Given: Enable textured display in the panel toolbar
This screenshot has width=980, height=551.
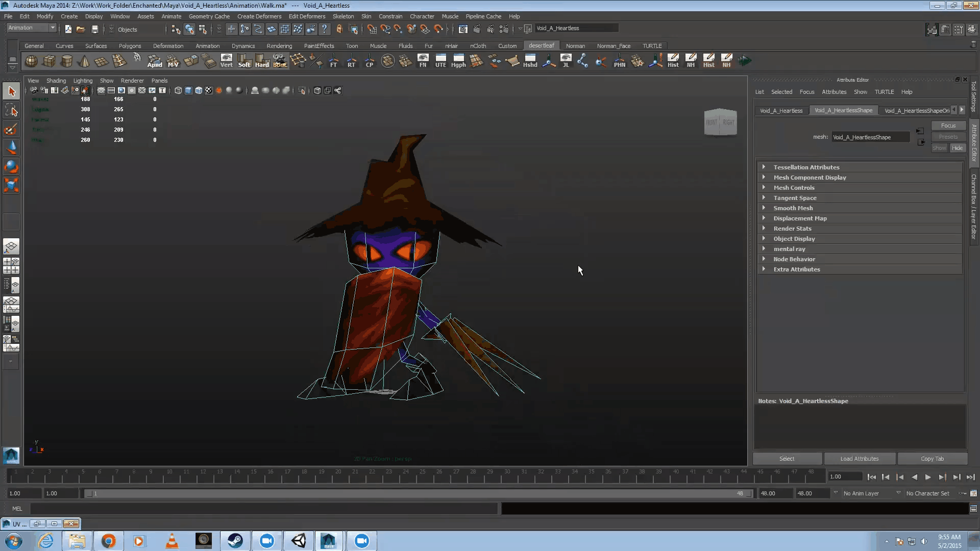Looking at the screenshot, I should 209,90.
